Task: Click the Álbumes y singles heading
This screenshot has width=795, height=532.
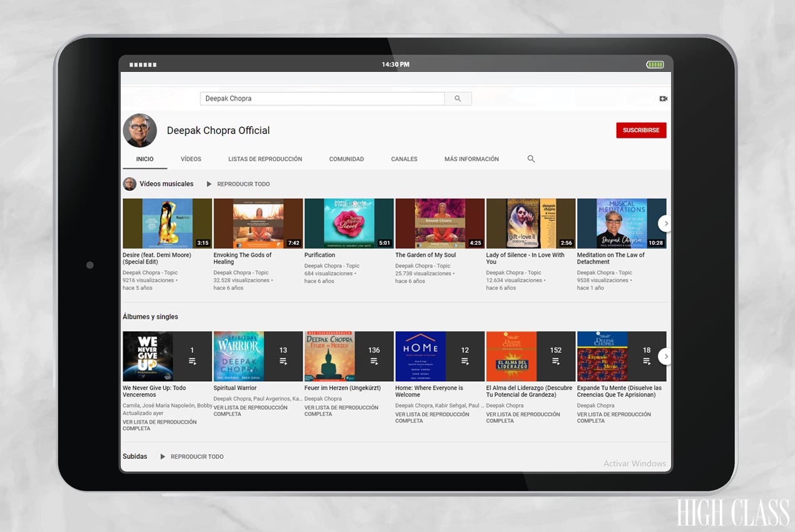Action: point(150,317)
